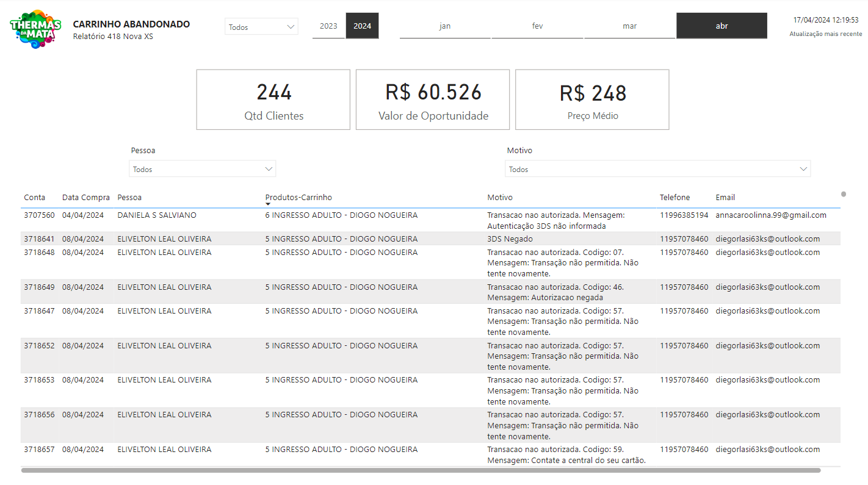Click account number 3718653
This screenshot has height=485, width=868.
pos(39,379)
